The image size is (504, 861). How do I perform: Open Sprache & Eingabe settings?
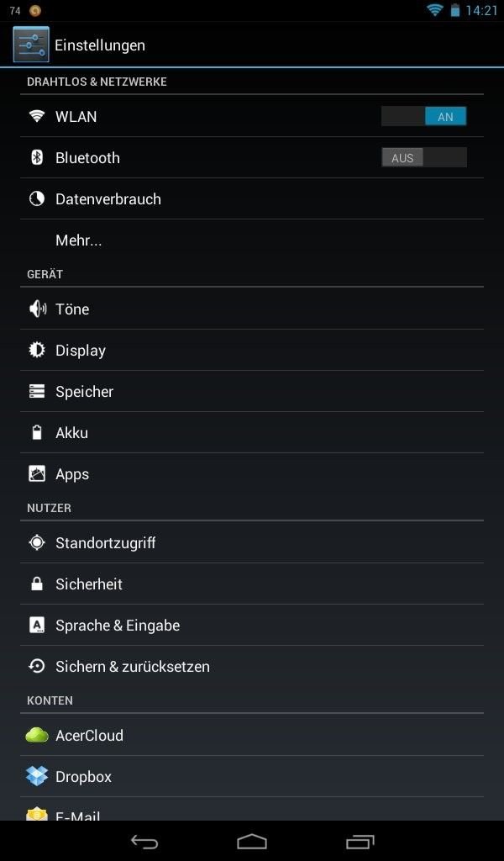pyautogui.click(x=252, y=625)
